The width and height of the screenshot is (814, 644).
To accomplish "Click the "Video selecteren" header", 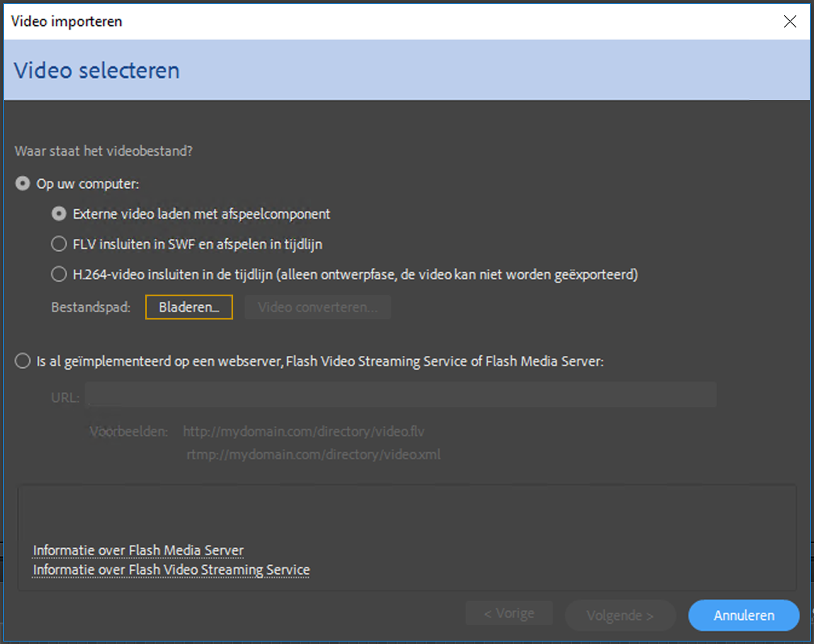I will point(96,71).
